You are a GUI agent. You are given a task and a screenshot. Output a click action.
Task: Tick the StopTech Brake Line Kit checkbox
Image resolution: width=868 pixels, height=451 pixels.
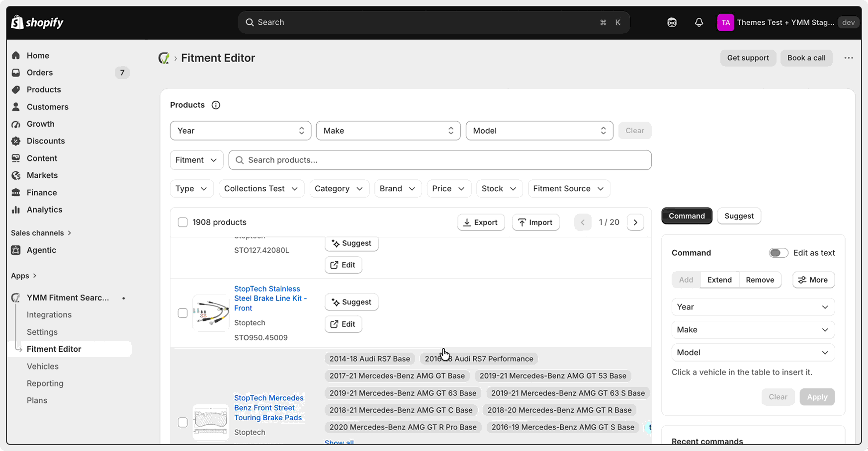click(183, 313)
